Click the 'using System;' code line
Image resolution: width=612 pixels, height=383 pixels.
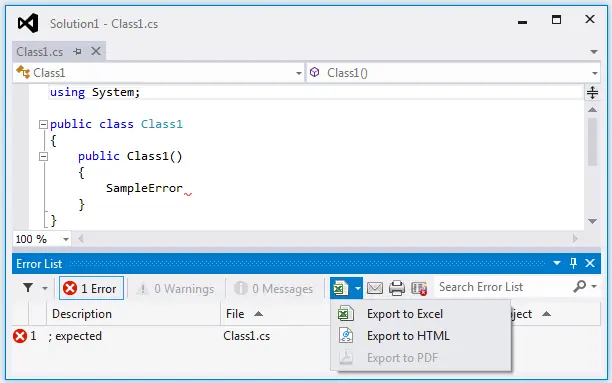tap(95, 93)
